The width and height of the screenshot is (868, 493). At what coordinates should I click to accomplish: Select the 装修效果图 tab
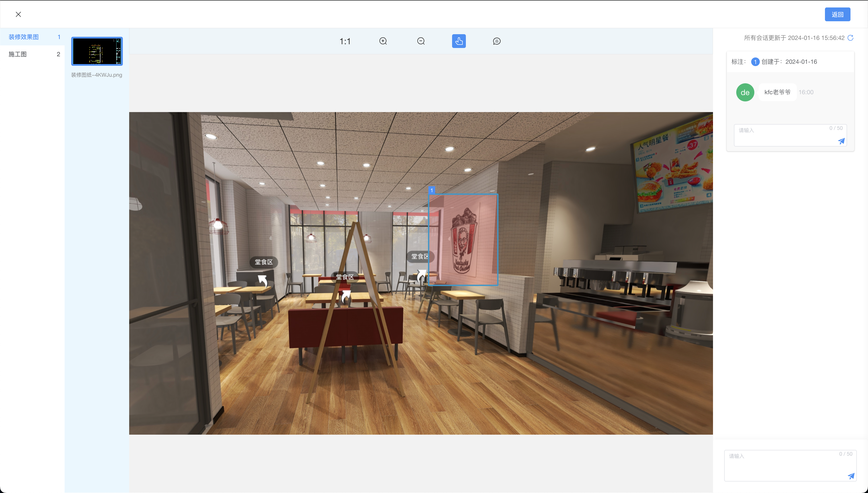pyautogui.click(x=32, y=37)
